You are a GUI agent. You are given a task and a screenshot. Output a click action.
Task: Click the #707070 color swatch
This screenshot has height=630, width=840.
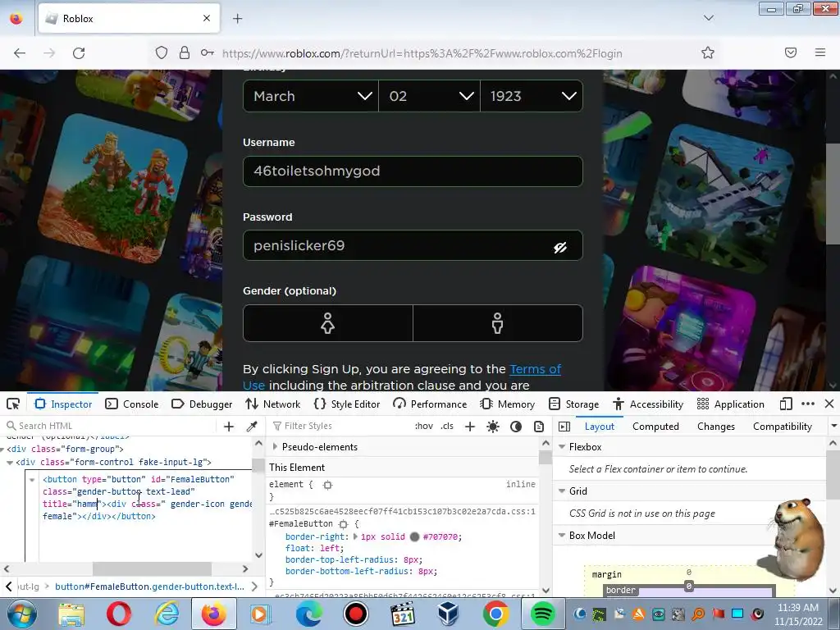click(414, 536)
